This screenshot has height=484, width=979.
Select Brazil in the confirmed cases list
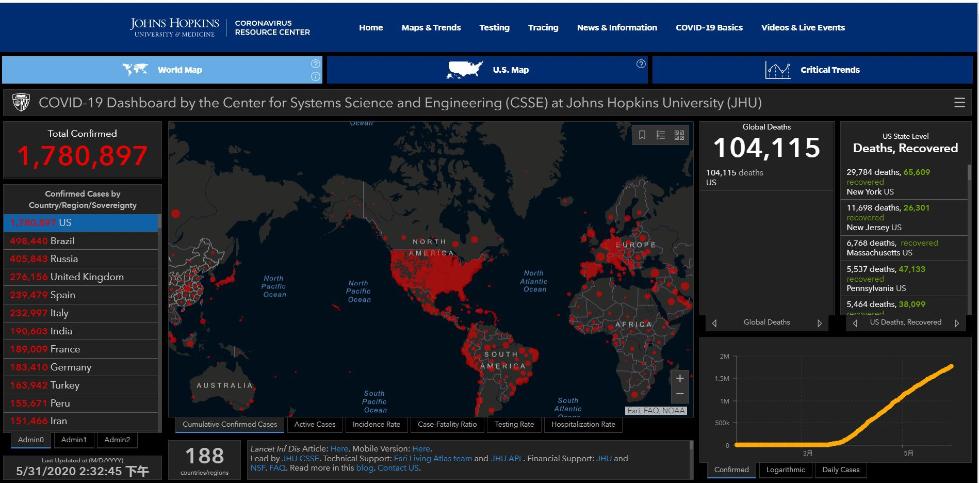coord(81,240)
